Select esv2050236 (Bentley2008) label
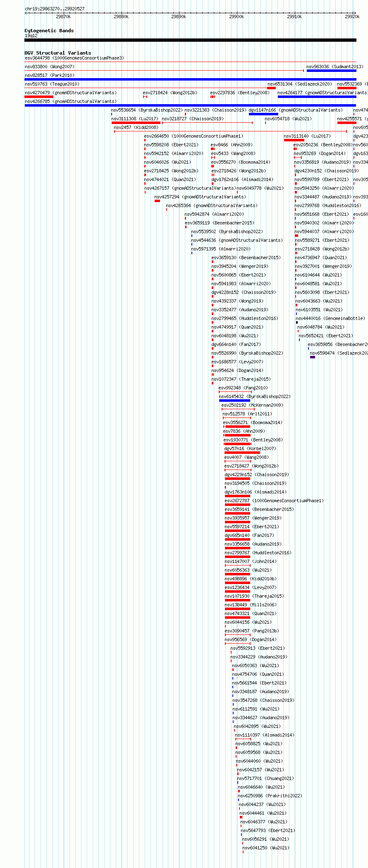The width and height of the screenshot is (368, 868). coord(323,145)
